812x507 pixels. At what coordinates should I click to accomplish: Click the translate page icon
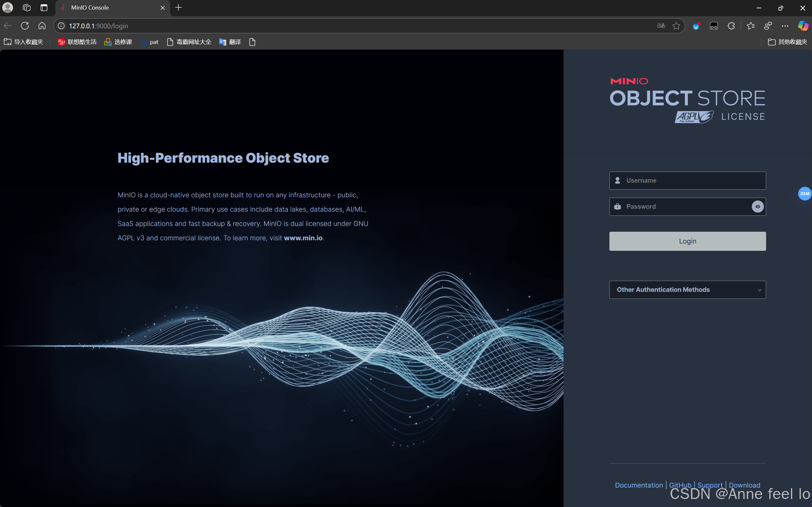click(x=661, y=26)
